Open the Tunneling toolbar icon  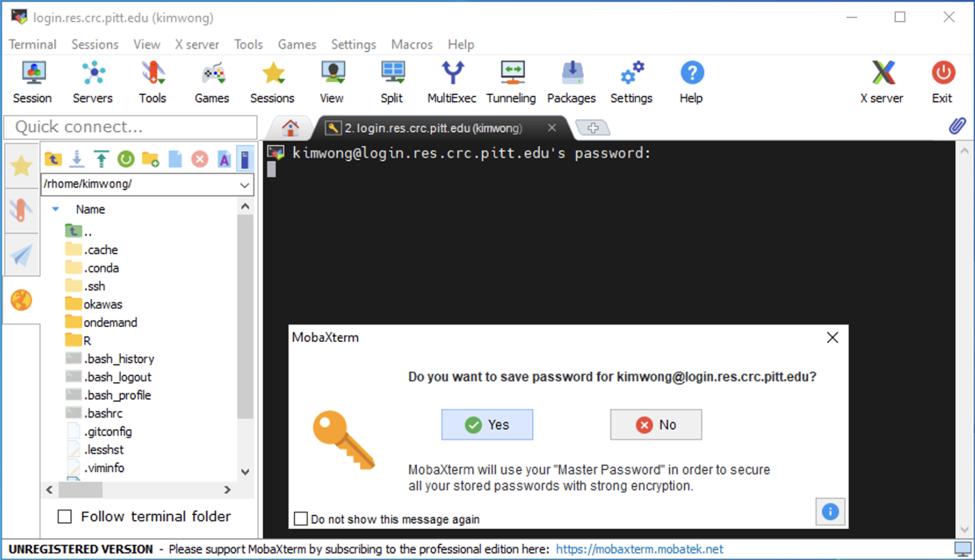click(x=511, y=83)
